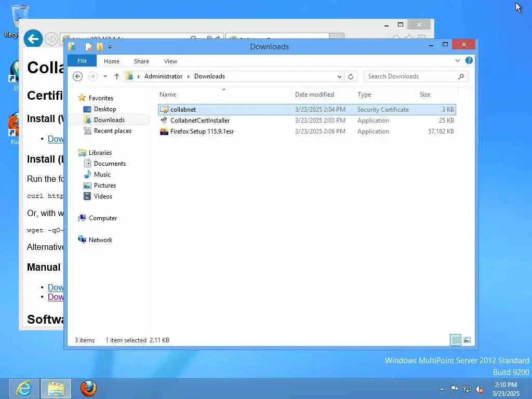Select Favorites in the navigation pane
Image resolution: width=532 pixels, height=399 pixels.
tap(101, 98)
